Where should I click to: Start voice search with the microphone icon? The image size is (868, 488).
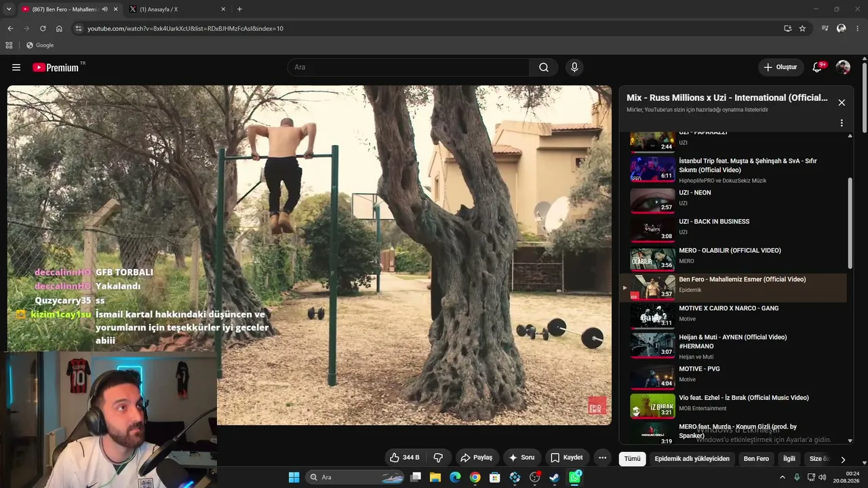tap(574, 67)
